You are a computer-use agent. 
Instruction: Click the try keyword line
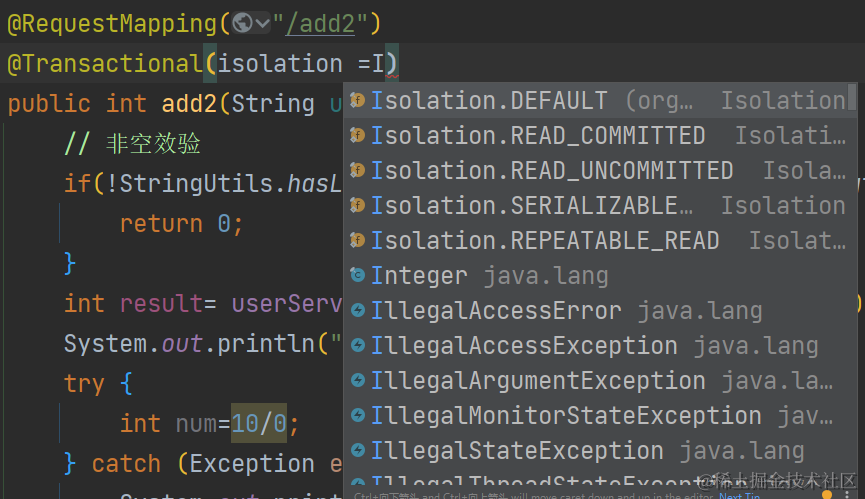point(98,383)
